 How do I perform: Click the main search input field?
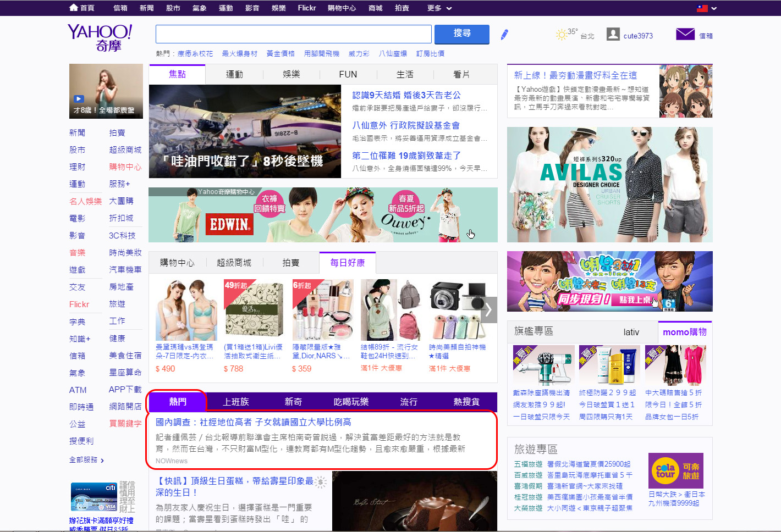click(x=293, y=34)
